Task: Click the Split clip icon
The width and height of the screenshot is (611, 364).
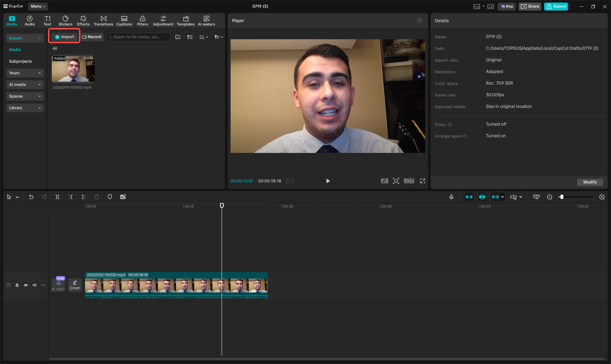Action: (x=57, y=197)
